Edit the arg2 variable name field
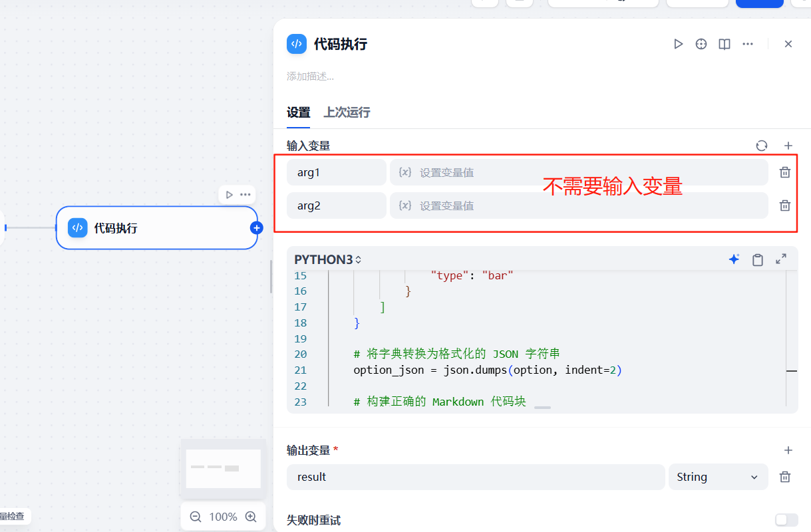 click(x=337, y=205)
